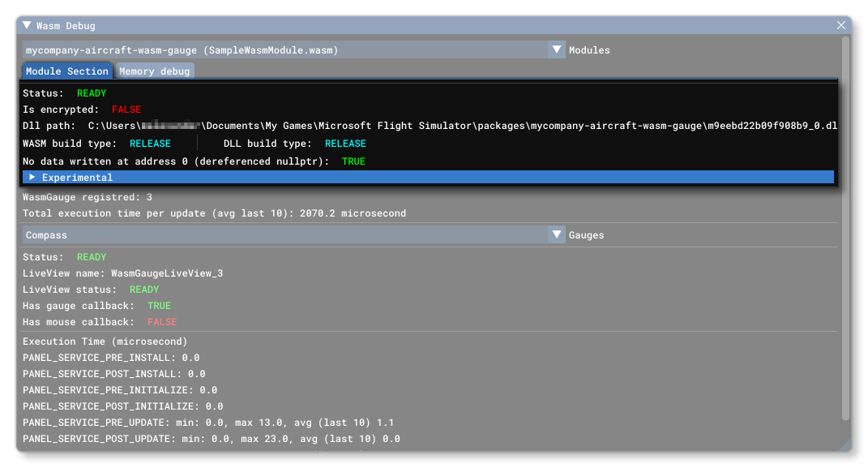Viewport: 868px width, 468px height.
Task: Select the Module Section tab
Action: 66,71
